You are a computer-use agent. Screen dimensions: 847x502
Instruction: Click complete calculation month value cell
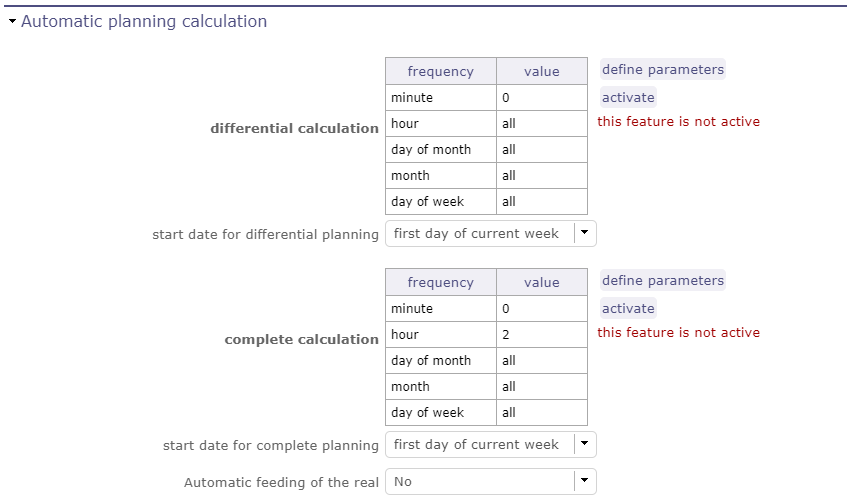click(x=541, y=387)
